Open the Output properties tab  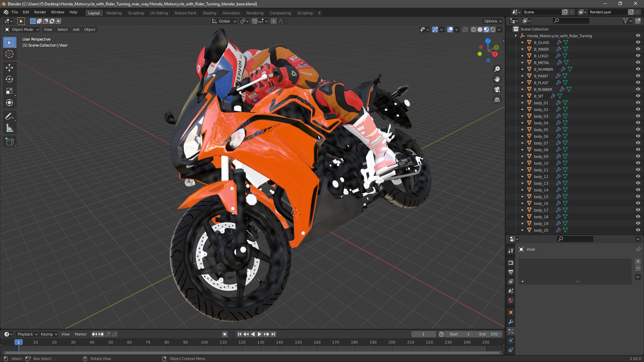point(511,272)
